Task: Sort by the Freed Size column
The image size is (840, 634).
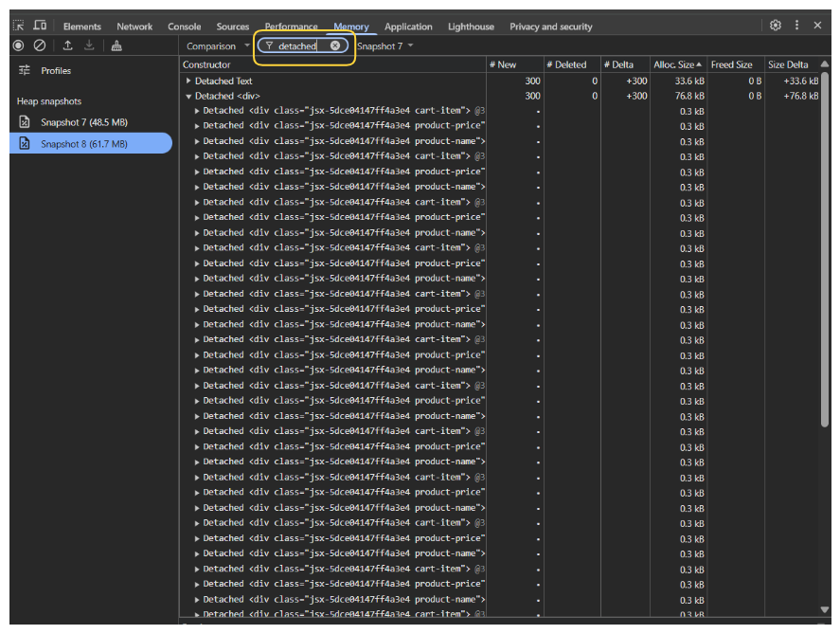Action: 736,64
